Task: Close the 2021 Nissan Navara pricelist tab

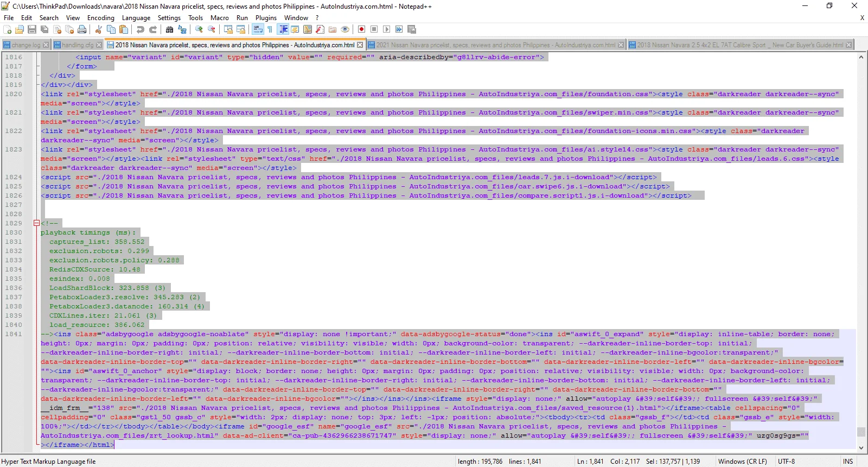Action: tap(621, 45)
